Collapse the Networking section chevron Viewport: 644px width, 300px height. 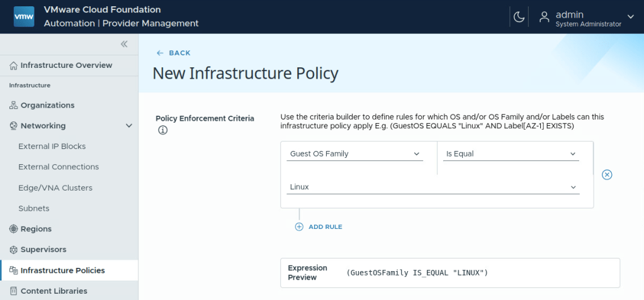(129, 126)
